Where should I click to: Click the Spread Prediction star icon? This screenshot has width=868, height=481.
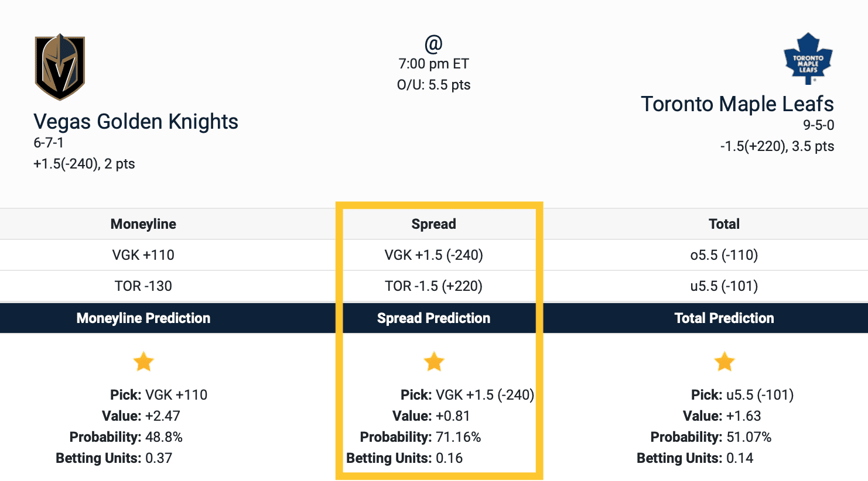pos(434,362)
